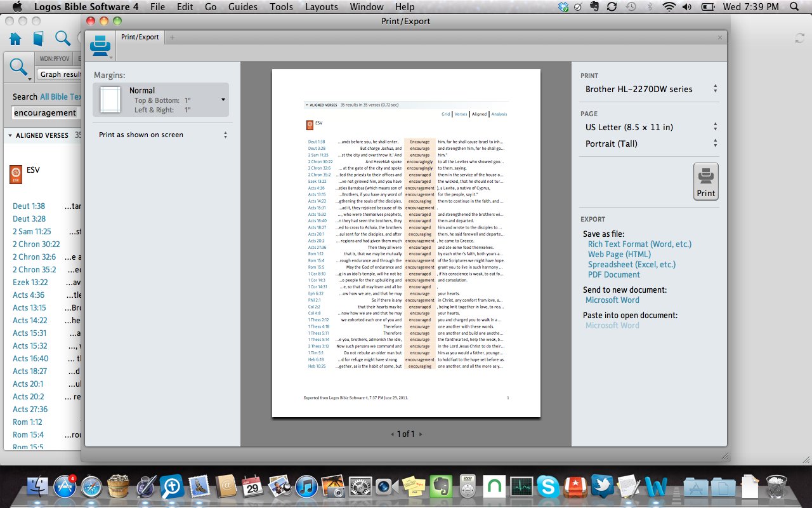Export as Web Page (HTML)
The width and height of the screenshot is (812, 508).
(619, 254)
